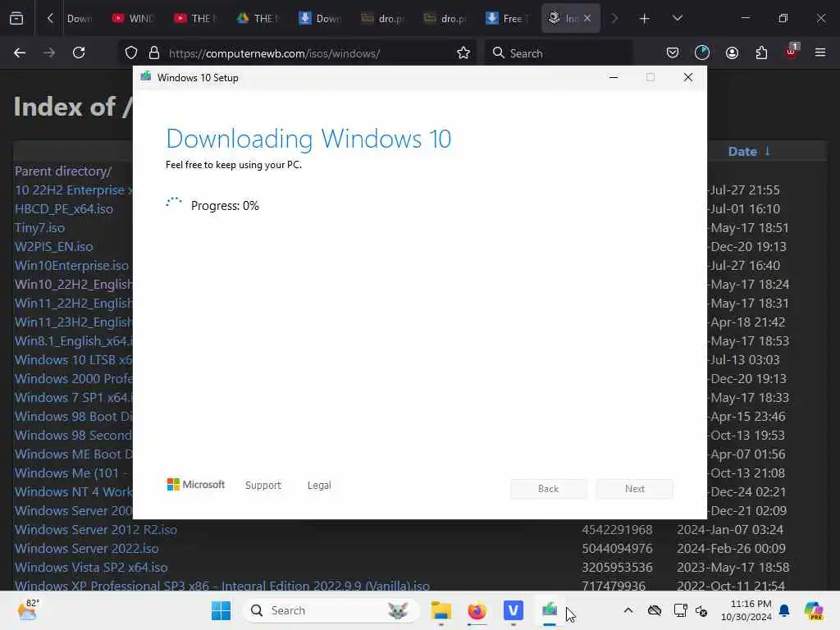Open the Windows Start menu
The width and height of the screenshot is (840, 630).
click(x=221, y=610)
